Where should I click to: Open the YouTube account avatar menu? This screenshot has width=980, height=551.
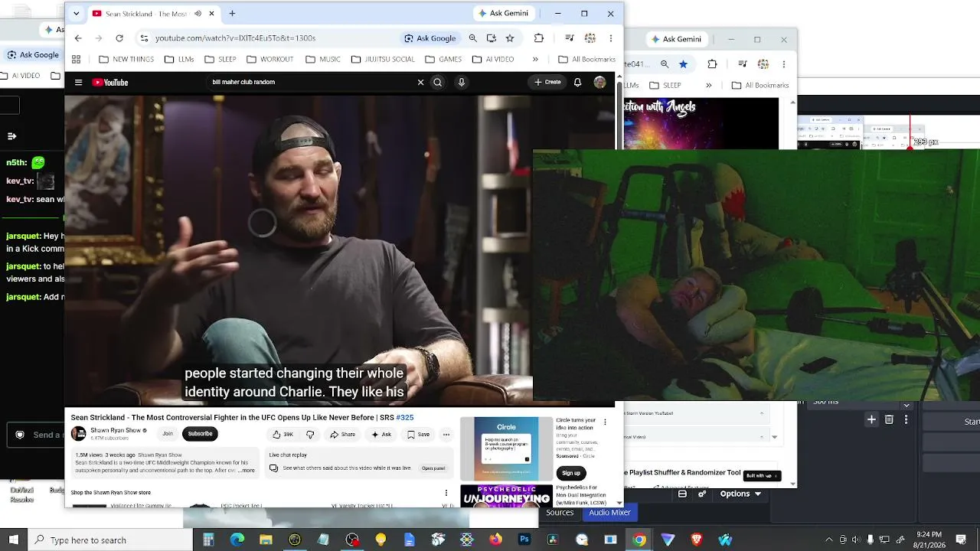coord(599,83)
